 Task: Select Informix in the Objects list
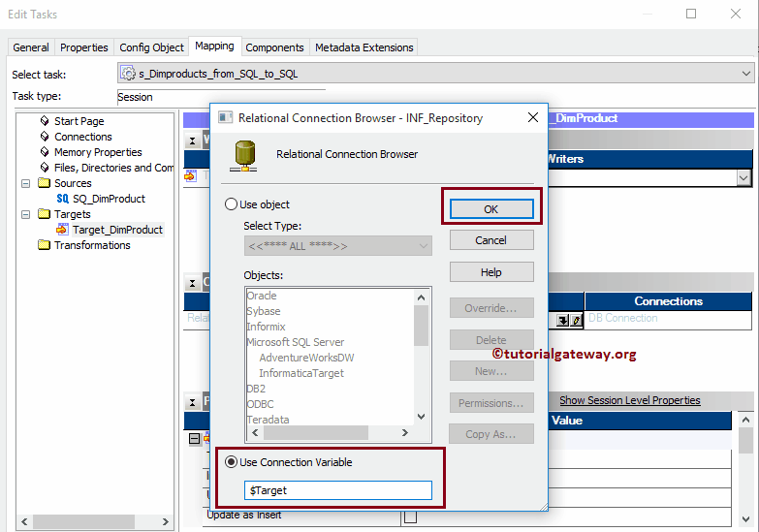tap(267, 327)
